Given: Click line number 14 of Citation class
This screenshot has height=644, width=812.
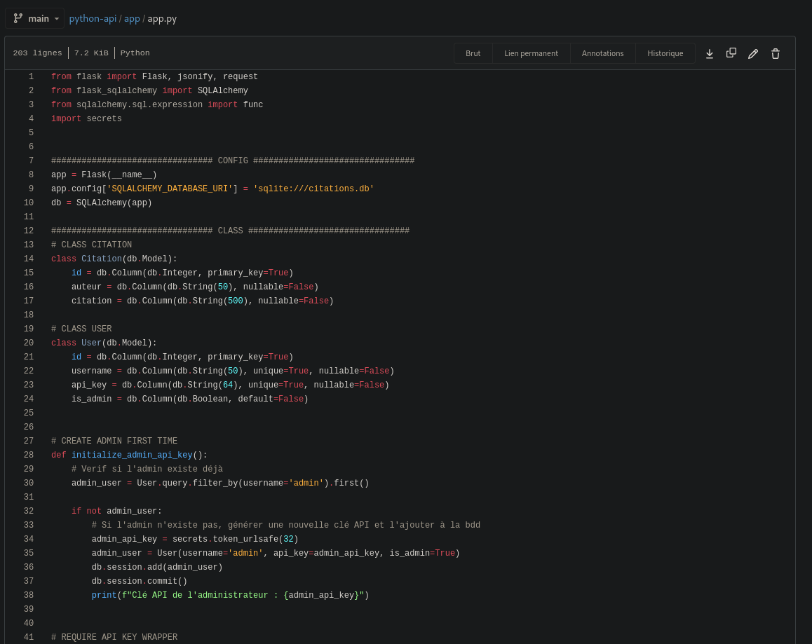Looking at the screenshot, I should pyautogui.click(x=29, y=259).
